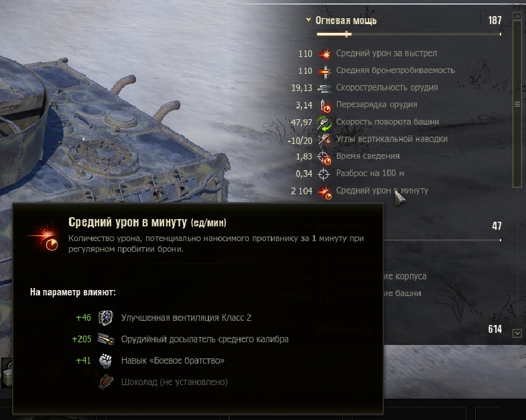526x420 pixels.
Task: Click Improved Ventilation Class 2 equipment icon
Action: click(106, 318)
